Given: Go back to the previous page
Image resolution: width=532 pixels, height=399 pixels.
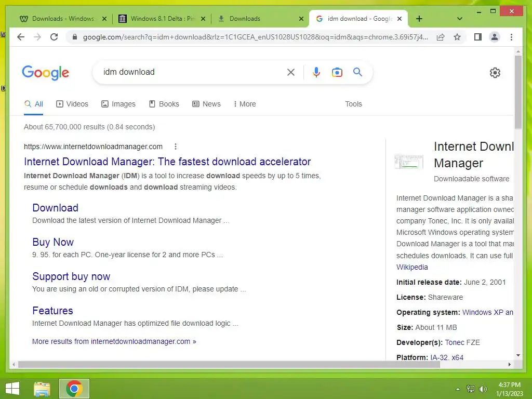Looking at the screenshot, I should tap(21, 37).
